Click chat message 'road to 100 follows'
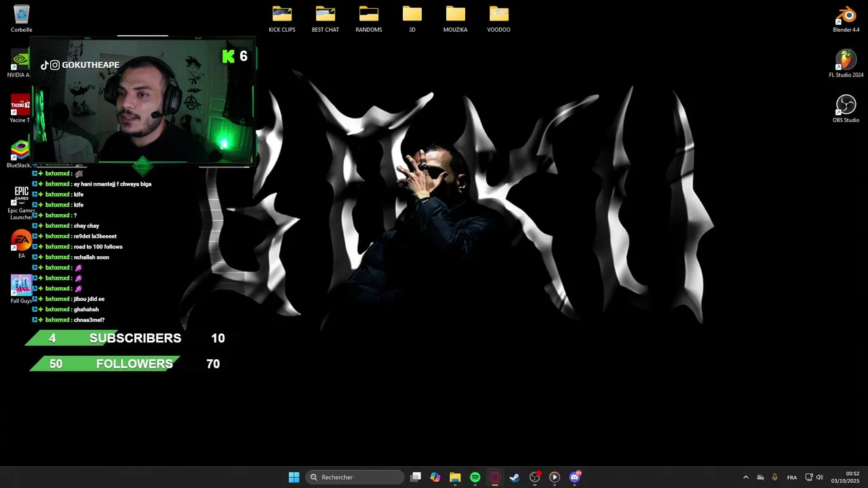Viewport: 868px width, 488px height. (x=98, y=247)
